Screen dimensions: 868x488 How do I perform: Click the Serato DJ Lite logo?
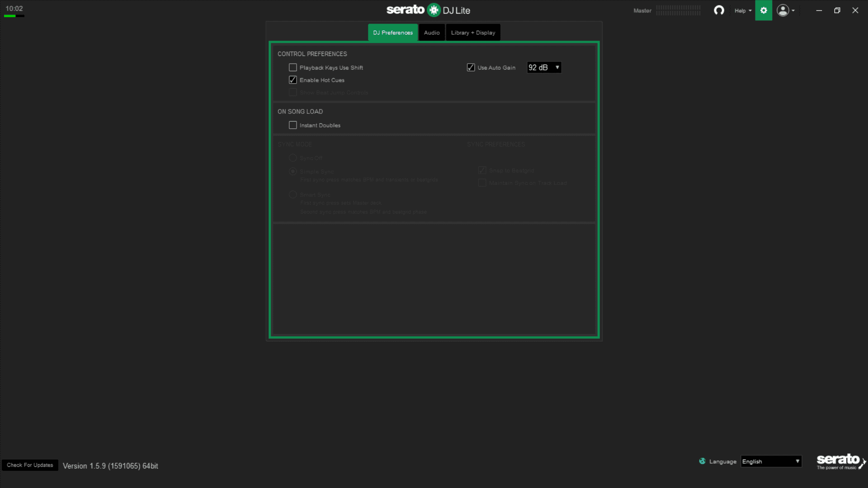pyautogui.click(x=428, y=10)
